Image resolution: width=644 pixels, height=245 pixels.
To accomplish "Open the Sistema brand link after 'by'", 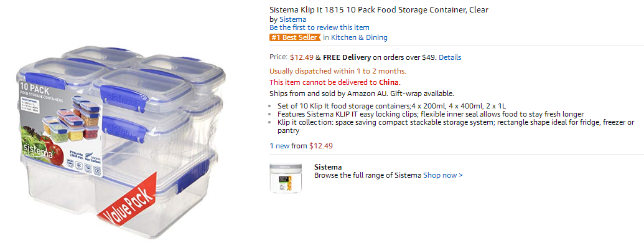I will pyautogui.click(x=292, y=19).
